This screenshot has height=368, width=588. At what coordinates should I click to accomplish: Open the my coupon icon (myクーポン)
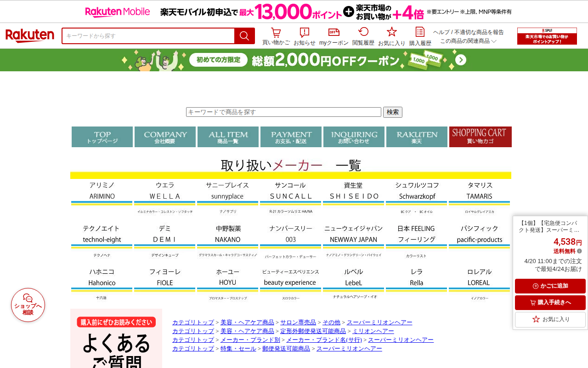(334, 36)
